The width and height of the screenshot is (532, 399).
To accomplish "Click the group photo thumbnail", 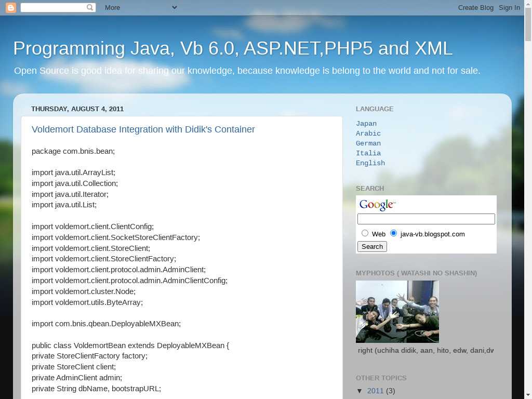I will (397, 312).
